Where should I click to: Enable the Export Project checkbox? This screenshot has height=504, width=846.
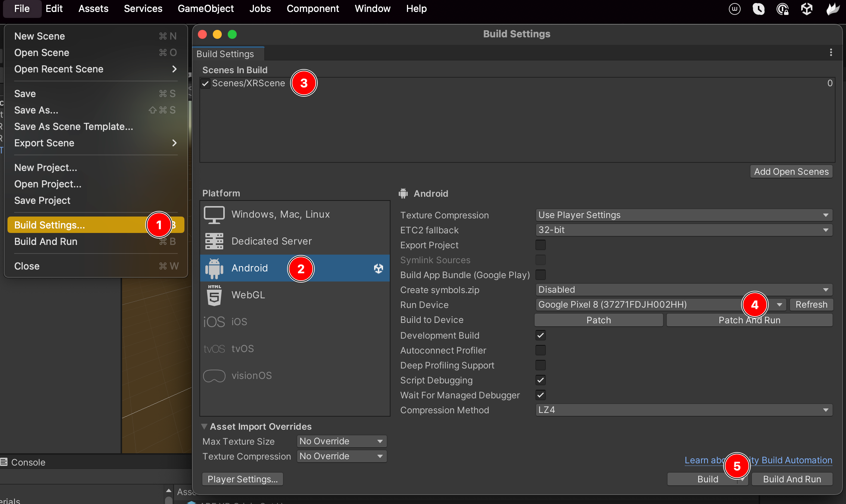coord(540,245)
